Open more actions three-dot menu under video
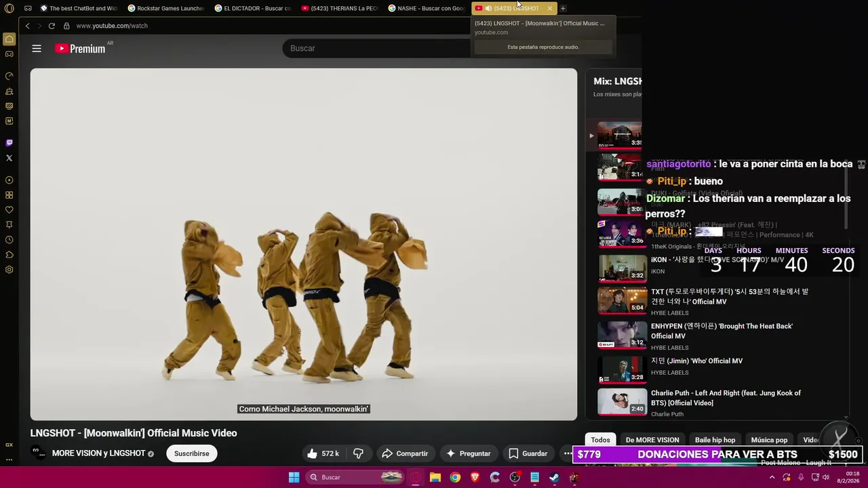 (x=568, y=453)
